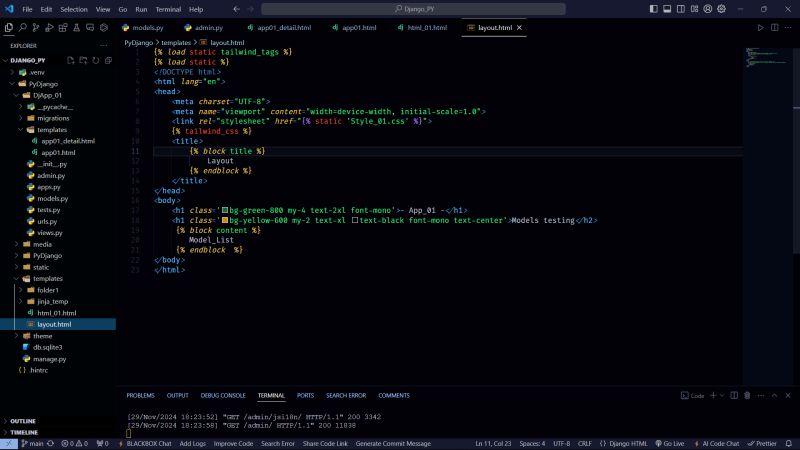
Task: Click the text-black color swatch
Action: tap(355, 220)
